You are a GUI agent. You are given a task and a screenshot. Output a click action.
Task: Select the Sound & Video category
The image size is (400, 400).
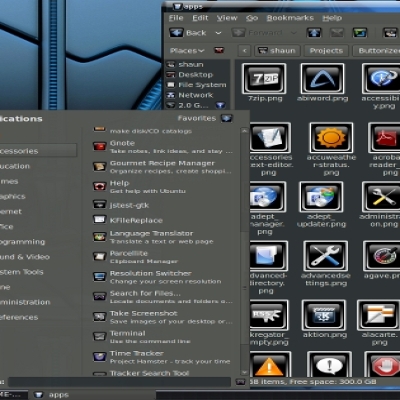pyautogui.click(x=25, y=257)
